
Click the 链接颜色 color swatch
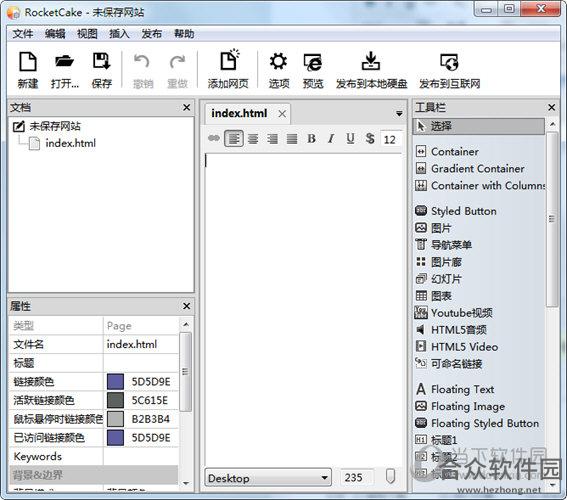(115, 382)
